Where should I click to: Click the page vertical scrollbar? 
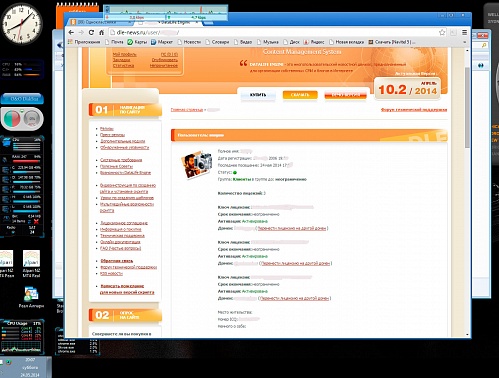pos(467,192)
